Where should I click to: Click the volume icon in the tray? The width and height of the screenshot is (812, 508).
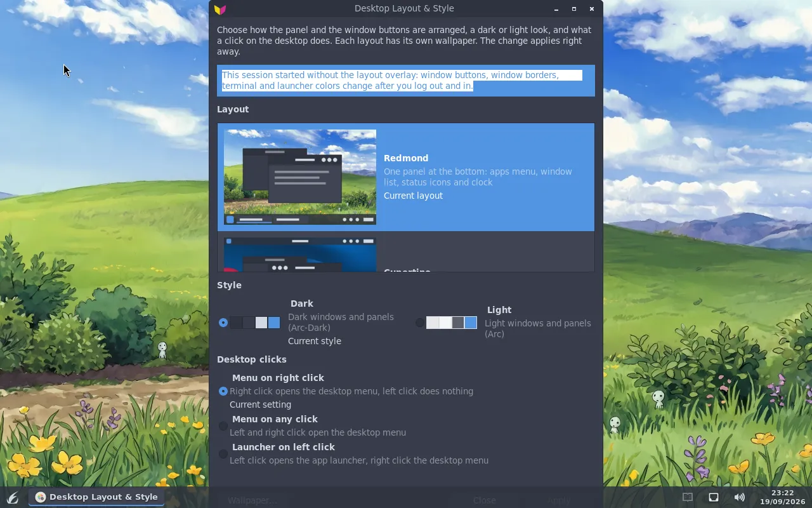pyautogui.click(x=739, y=497)
